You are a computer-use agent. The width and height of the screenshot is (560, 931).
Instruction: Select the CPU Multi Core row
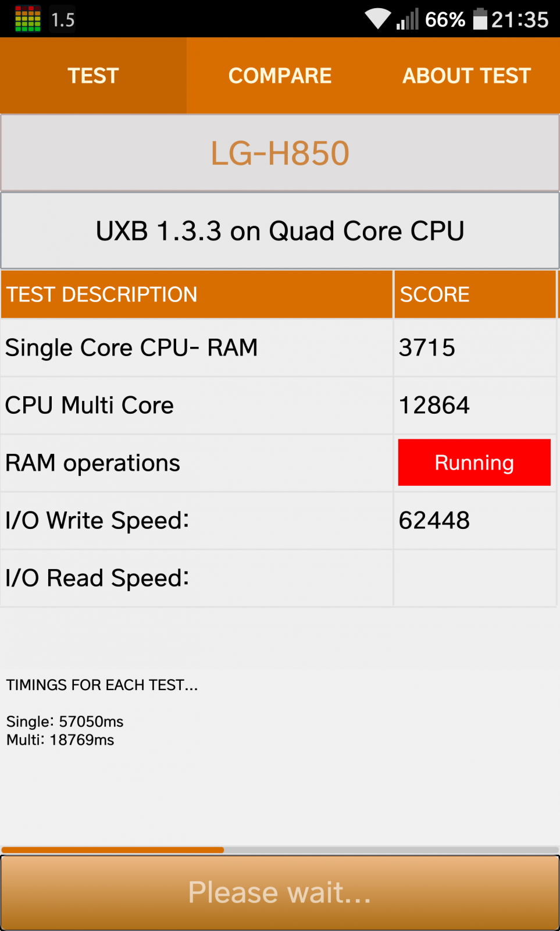(x=279, y=405)
